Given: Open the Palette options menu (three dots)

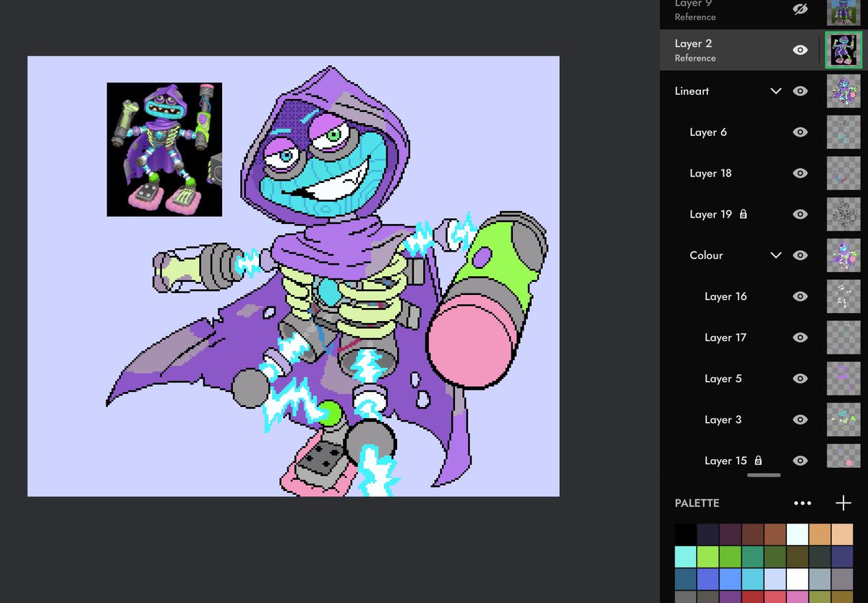Looking at the screenshot, I should coord(803,502).
